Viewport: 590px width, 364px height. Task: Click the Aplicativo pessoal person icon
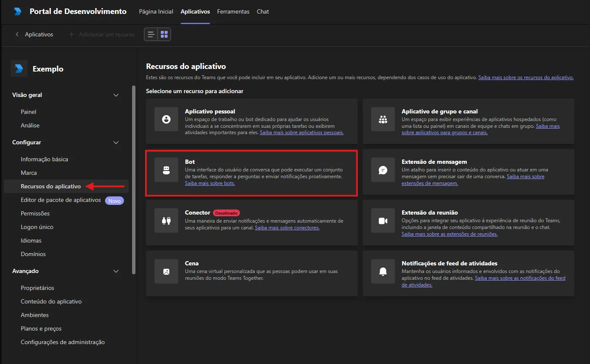point(166,119)
